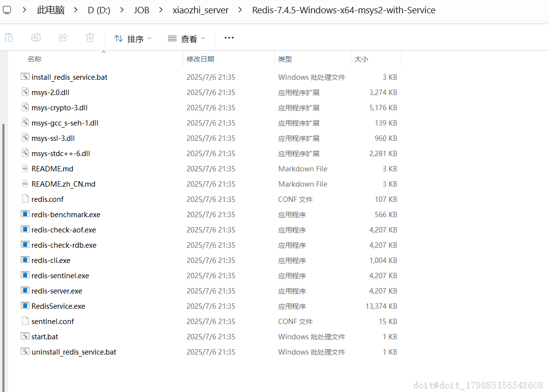This screenshot has height=392, width=549.
Task: Select redis-cli.exe file icon
Action: [25, 260]
